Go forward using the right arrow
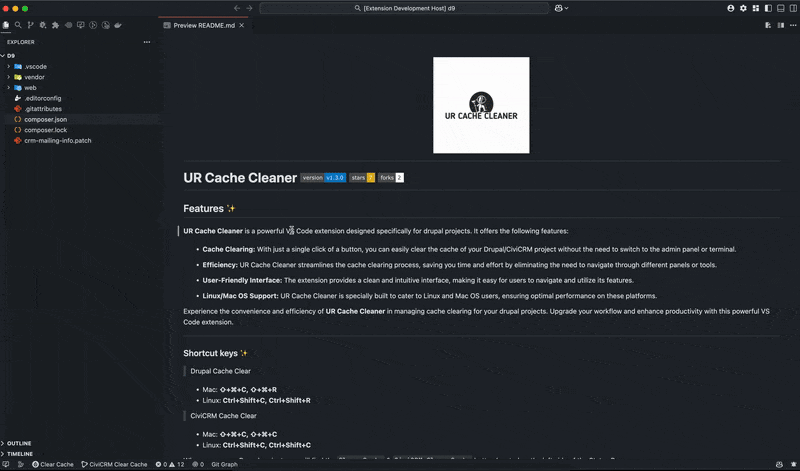 (249, 8)
